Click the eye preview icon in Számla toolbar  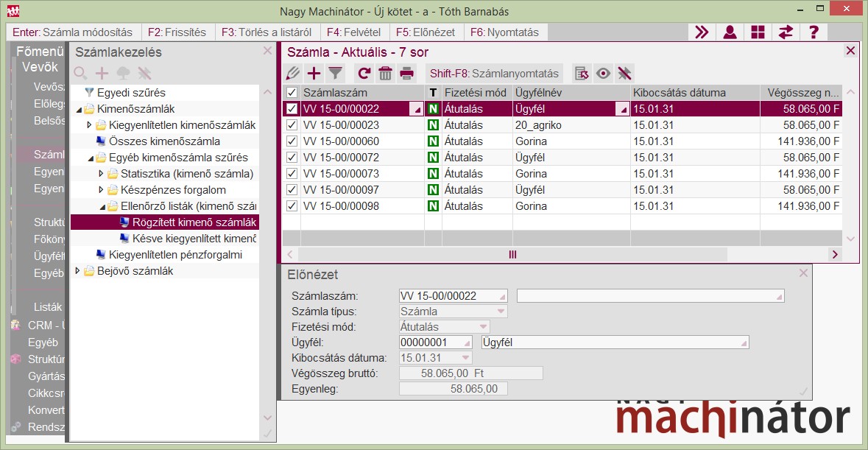(604, 73)
